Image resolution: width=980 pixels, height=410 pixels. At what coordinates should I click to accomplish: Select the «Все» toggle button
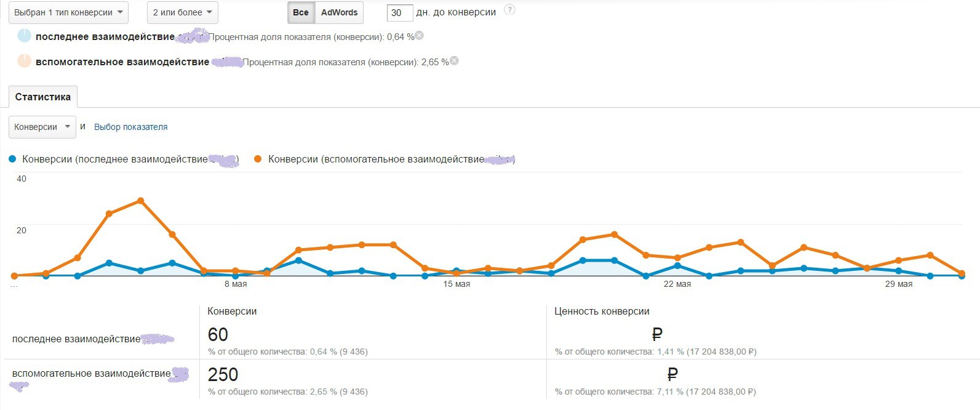point(301,12)
